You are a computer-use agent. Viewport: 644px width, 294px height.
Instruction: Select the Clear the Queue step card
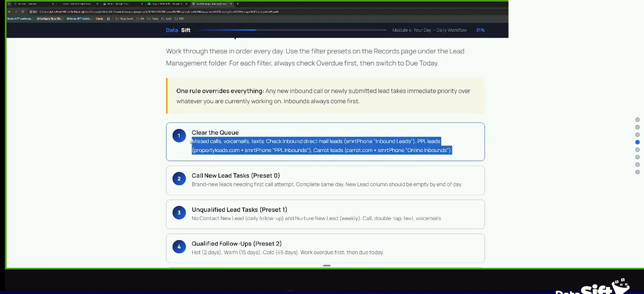(x=325, y=142)
